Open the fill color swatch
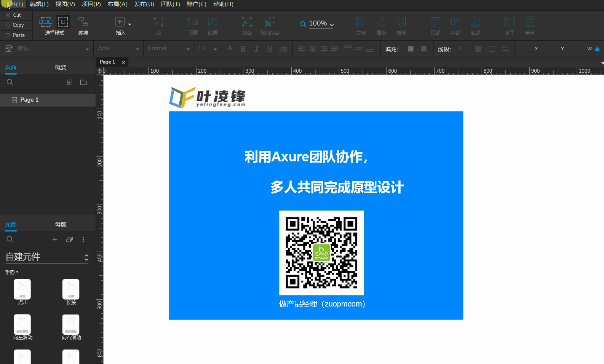Viewport: 604px width, 364px height. click(411, 49)
